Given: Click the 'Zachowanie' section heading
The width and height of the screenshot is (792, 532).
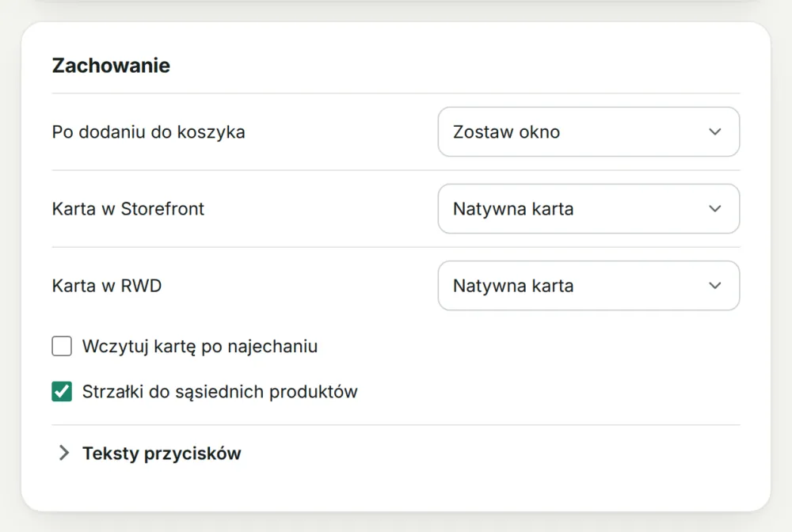Looking at the screenshot, I should click(x=111, y=66).
